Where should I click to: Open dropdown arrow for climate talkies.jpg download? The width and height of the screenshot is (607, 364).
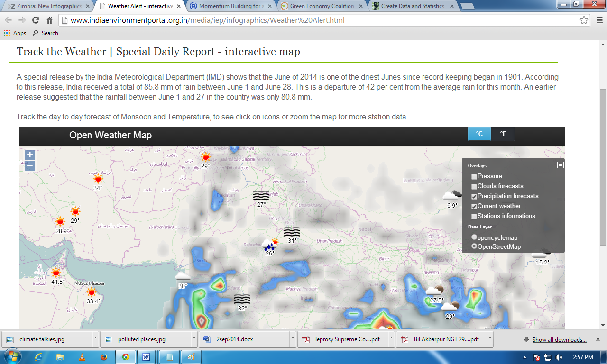point(95,339)
